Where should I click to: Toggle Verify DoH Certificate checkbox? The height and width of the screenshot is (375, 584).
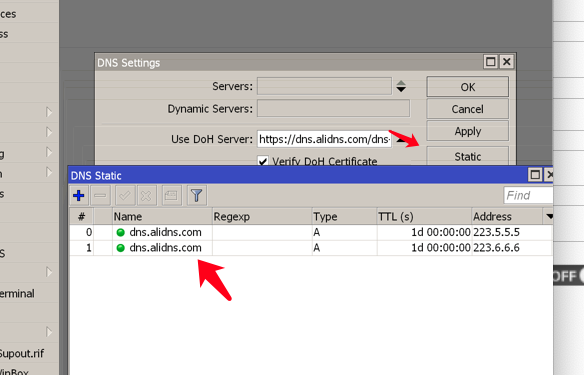click(x=263, y=161)
